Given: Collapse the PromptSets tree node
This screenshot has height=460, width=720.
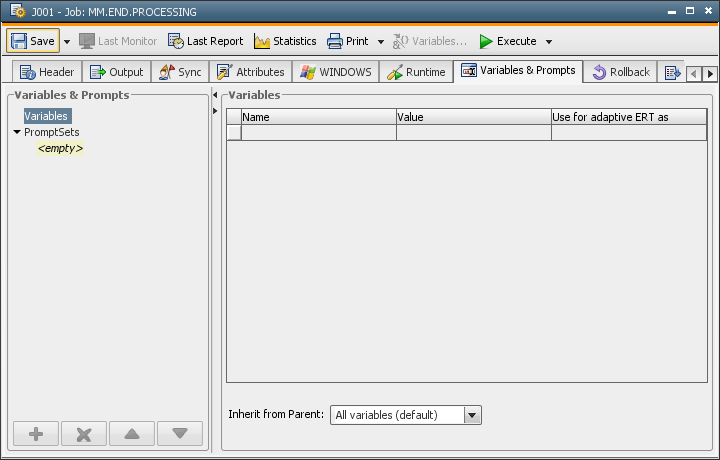Looking at the screenshot, I should 17,132.
